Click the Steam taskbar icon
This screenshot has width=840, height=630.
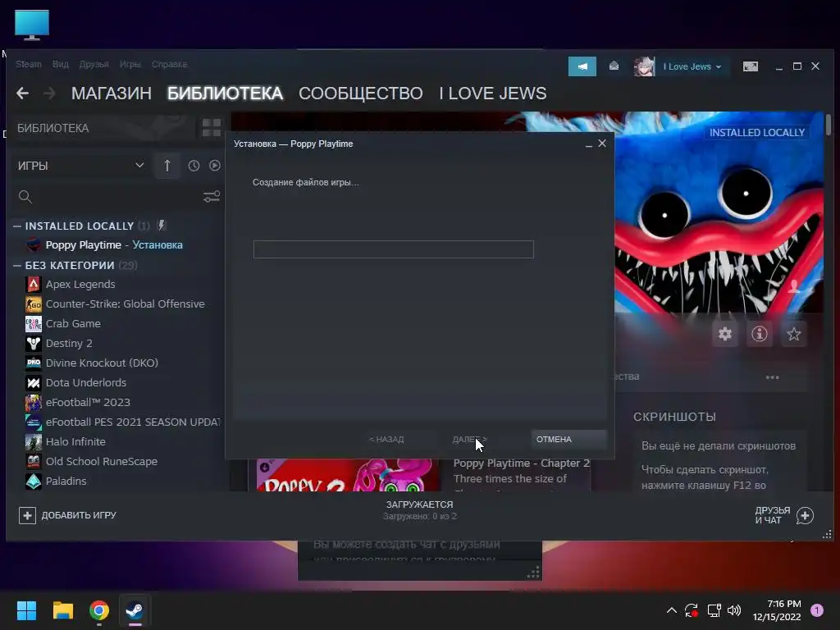[135, 610]
